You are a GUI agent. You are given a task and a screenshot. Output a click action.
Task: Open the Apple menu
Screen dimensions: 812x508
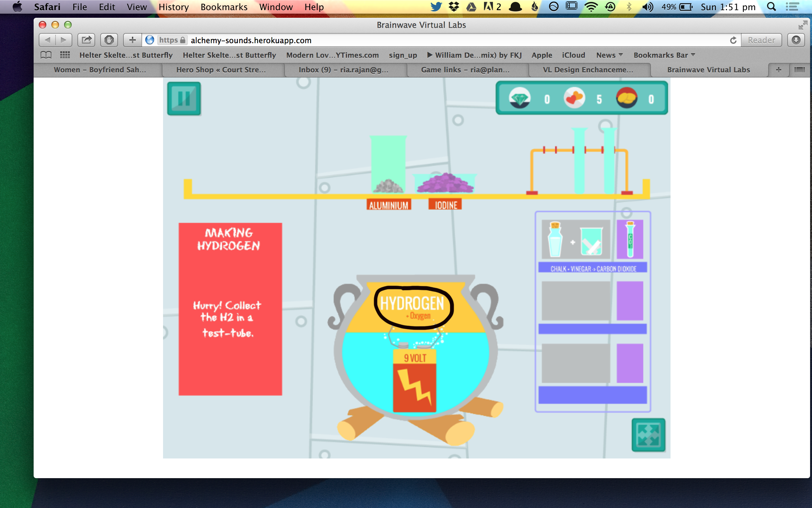(x=17, y=7)
